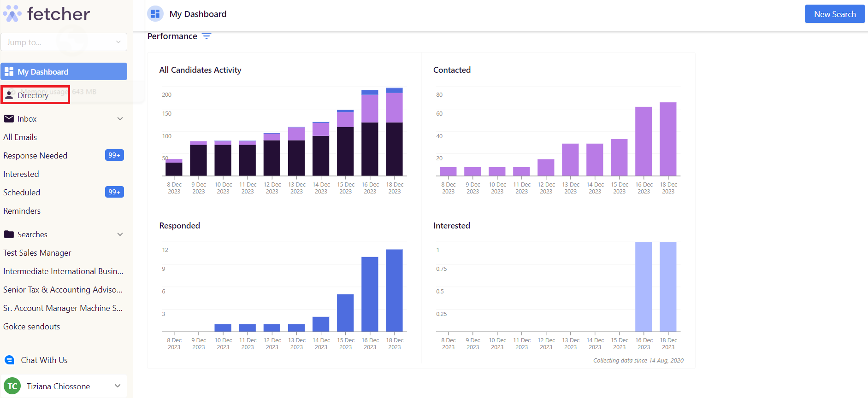Open the Interested inbox folder

(21, 174)
